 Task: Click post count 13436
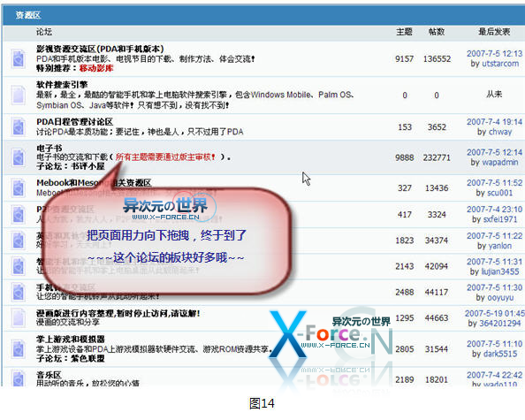tap(437, 188)
